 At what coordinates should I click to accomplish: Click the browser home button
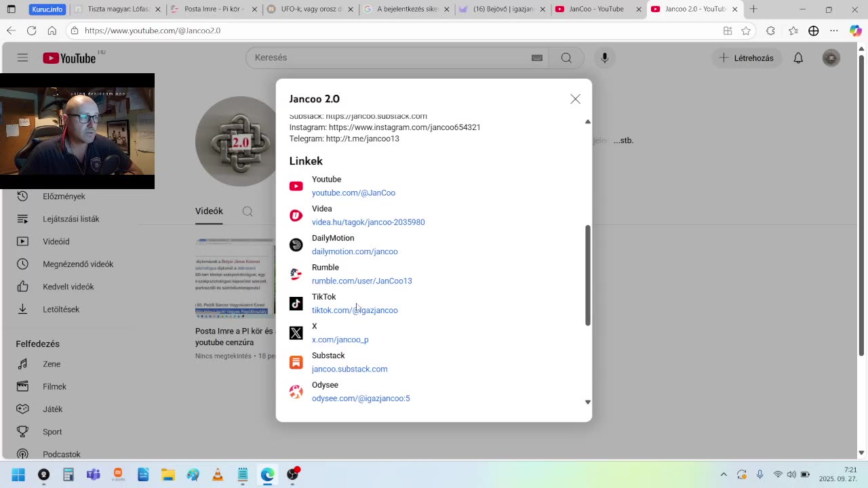(x=52, y=30)
